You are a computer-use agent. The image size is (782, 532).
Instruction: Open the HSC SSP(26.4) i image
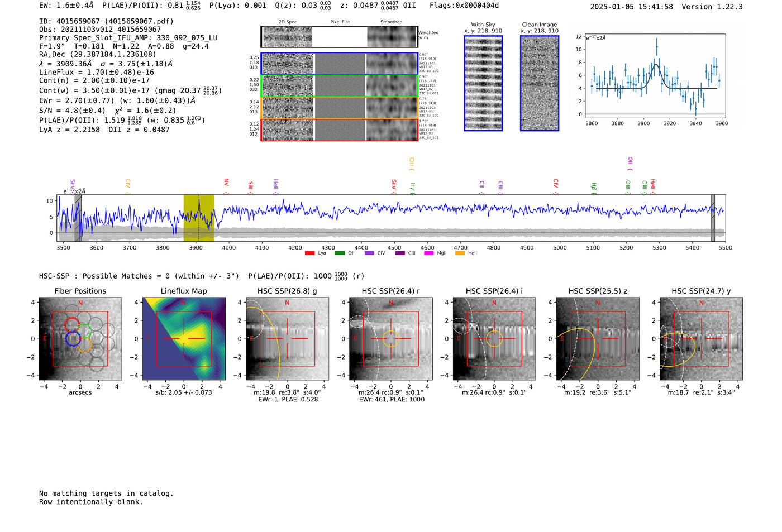pos(494,339)
